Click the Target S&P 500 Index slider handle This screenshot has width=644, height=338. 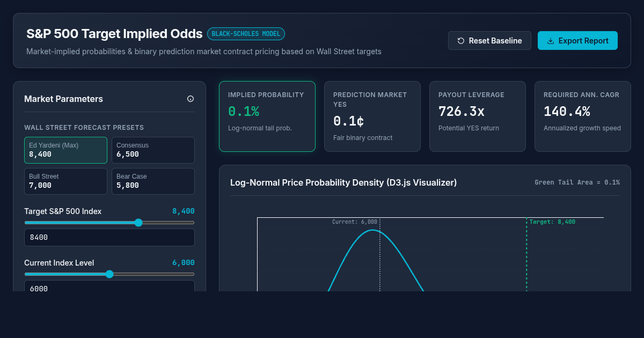pyautogui.click(x=138, y=223)
